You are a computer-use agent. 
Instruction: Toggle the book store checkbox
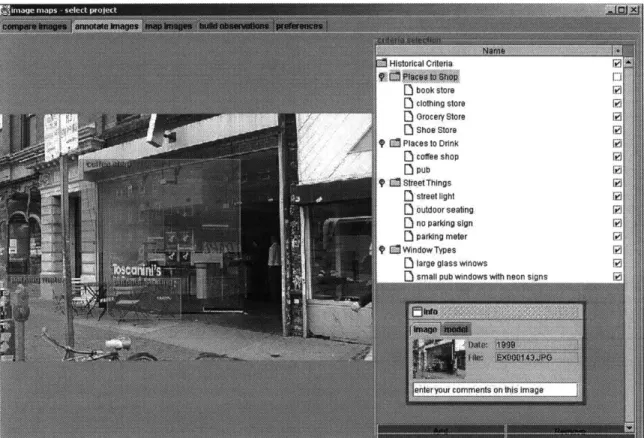pos(617,90)
